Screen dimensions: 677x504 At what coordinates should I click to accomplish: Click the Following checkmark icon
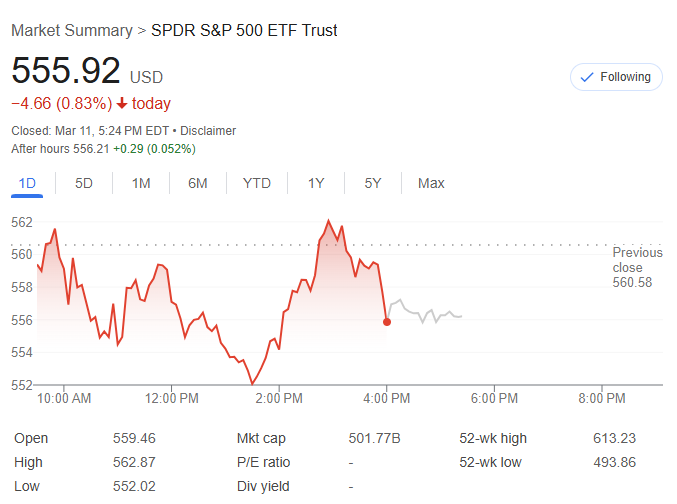coord(587,77)
